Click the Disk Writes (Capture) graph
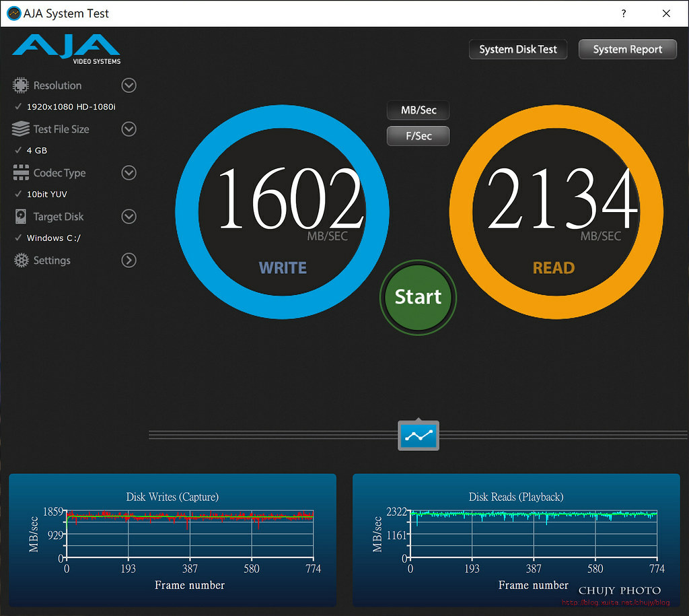689x616 pixels. click(x=173, y=540)
